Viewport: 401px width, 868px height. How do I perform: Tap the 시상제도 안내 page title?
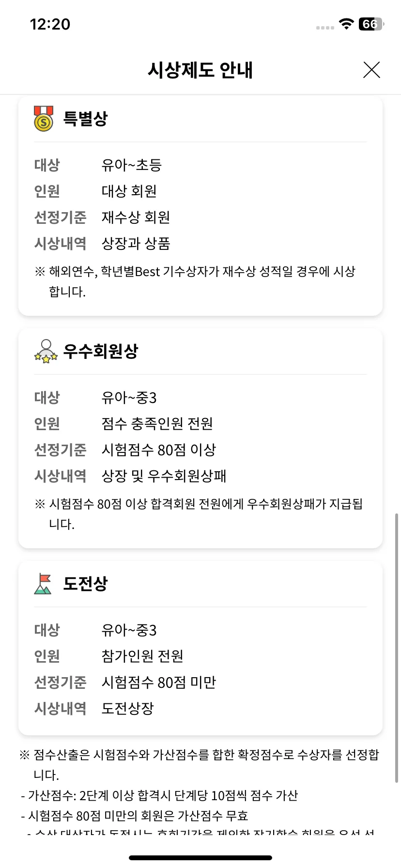[200, 70]
